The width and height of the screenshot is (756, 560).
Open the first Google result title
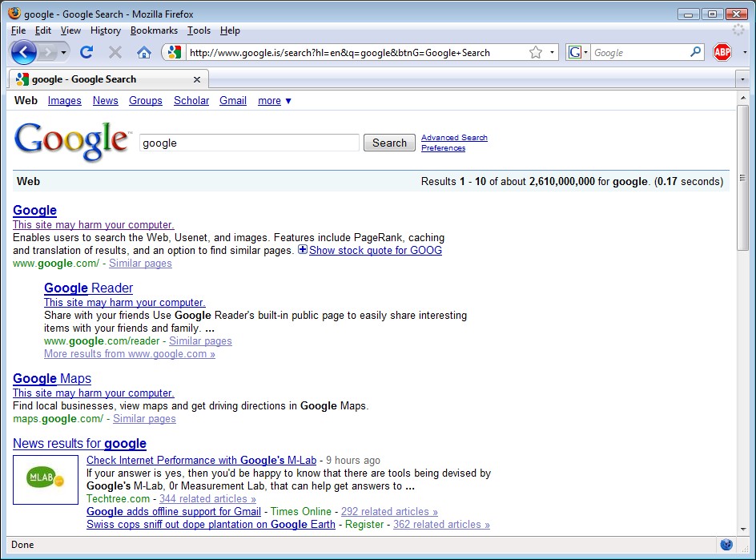(34, 211)
